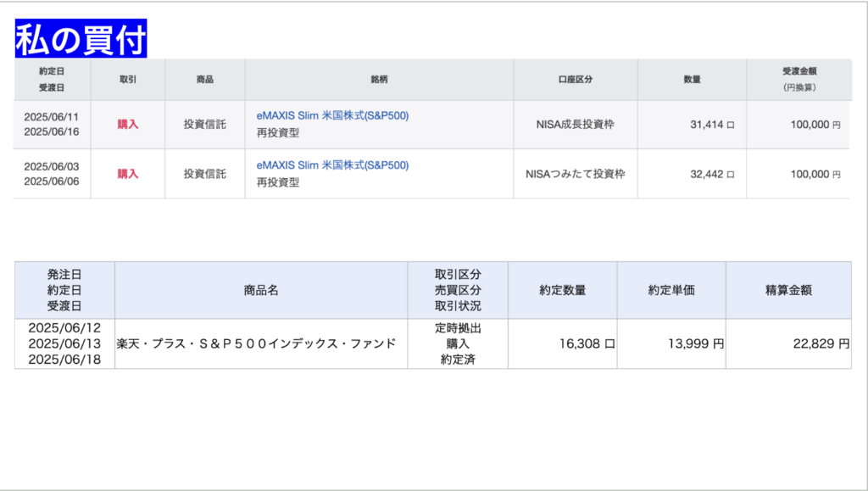Viewport: 868px width, 491px height.
Task: Select the quantity 16,308 口
Action: point(587,343)
